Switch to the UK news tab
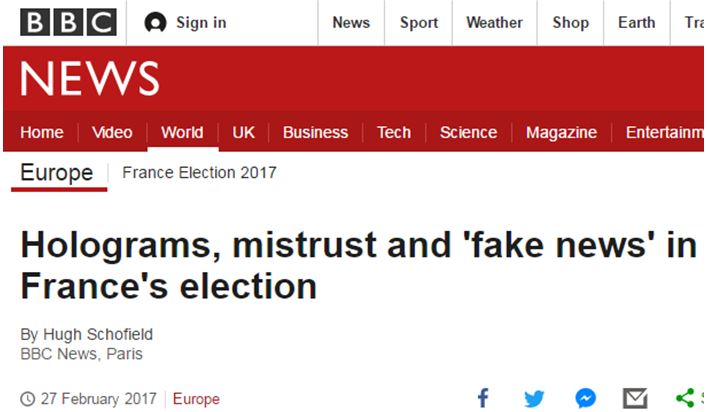 243,132
